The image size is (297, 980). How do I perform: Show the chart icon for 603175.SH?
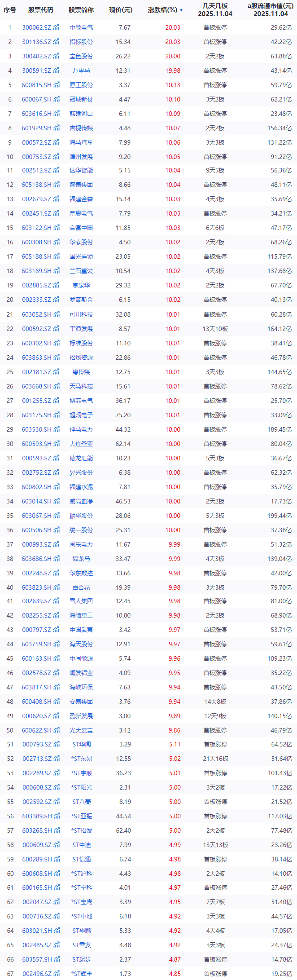[x=57, y=415]
